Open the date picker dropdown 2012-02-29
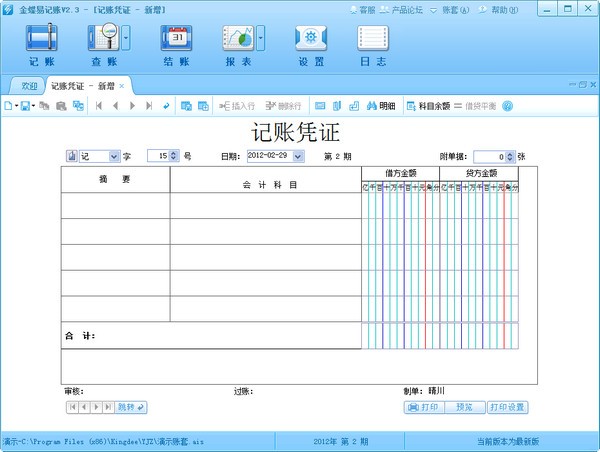The image size is (600, 452). [298, 157]
